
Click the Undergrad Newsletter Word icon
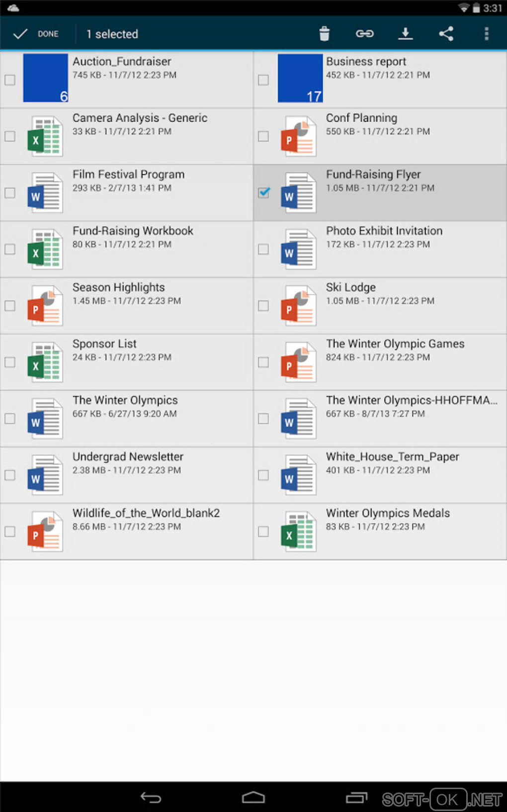click(45, 475)
